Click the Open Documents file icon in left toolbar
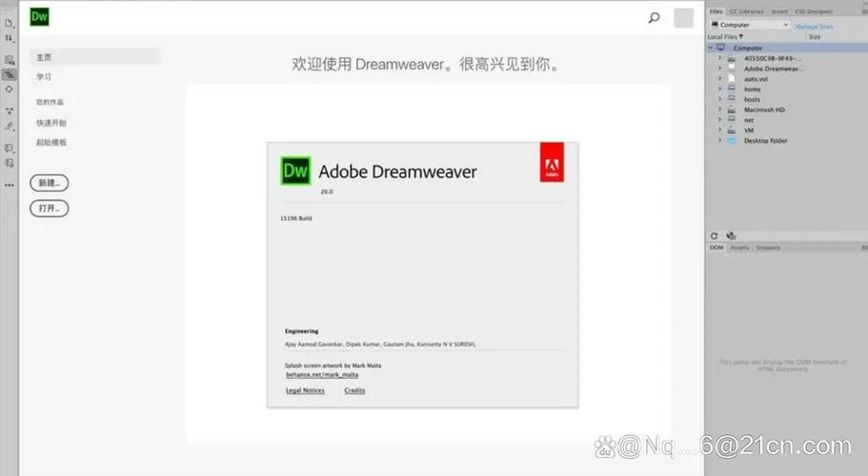The image size is (868, 476). point(9,23)
